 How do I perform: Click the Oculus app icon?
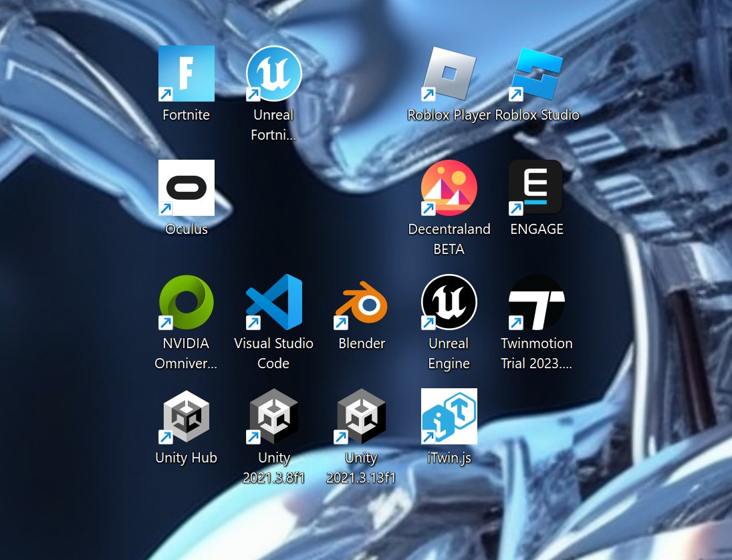(x=187, y=188)
